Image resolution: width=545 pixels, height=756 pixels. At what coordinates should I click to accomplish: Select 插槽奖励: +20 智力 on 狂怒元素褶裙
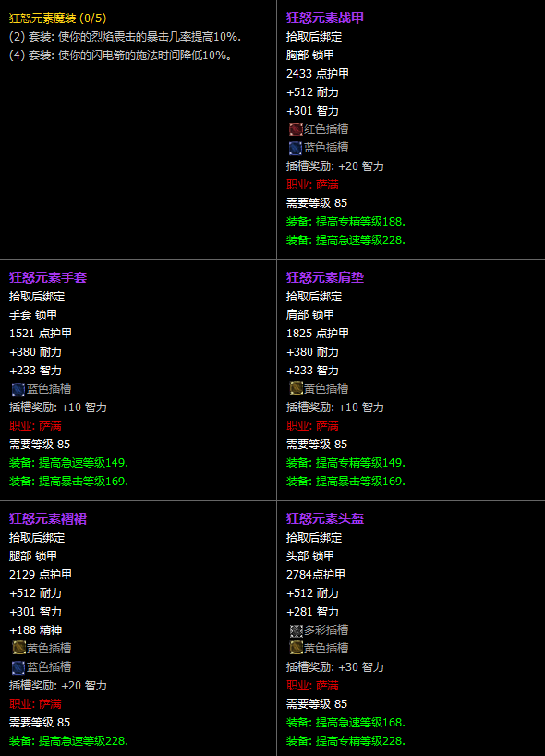58,686
